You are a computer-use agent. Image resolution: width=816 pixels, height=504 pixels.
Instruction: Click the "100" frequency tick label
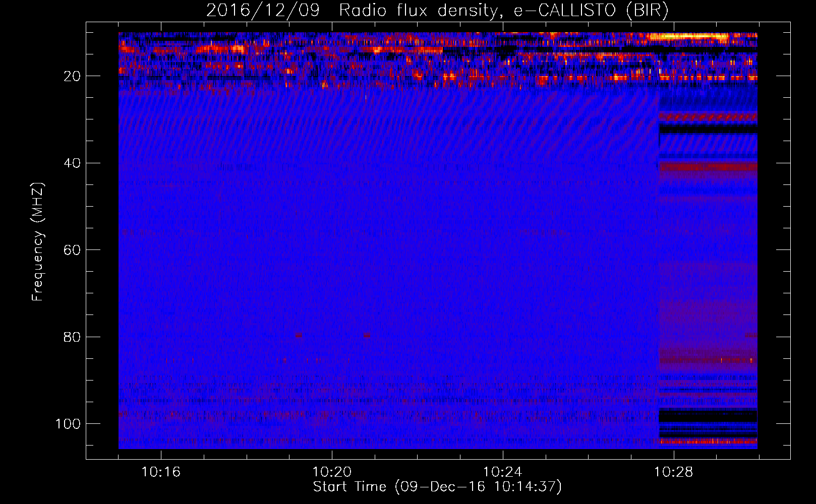coord(68,424)
